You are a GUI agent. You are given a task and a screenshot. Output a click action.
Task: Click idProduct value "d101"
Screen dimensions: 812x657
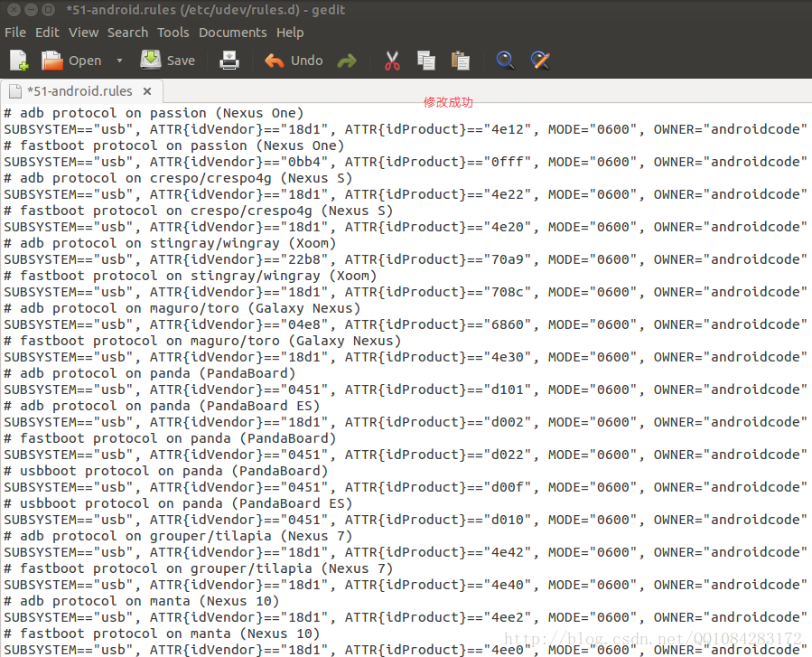[x=507, y=390]
